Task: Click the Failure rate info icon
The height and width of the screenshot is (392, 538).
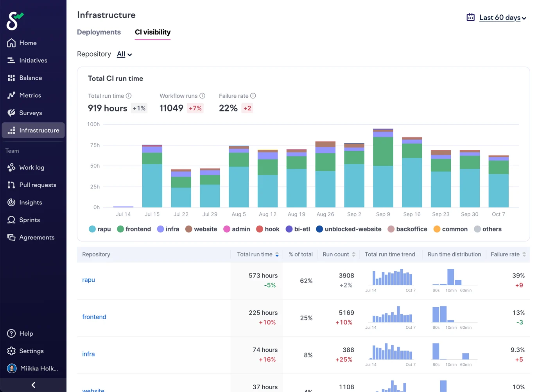Action: [x=253, y=96]
